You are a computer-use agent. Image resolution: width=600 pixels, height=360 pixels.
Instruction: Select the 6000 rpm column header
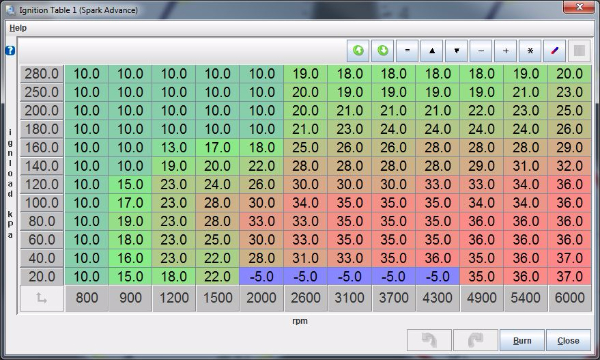coord(570,298)
